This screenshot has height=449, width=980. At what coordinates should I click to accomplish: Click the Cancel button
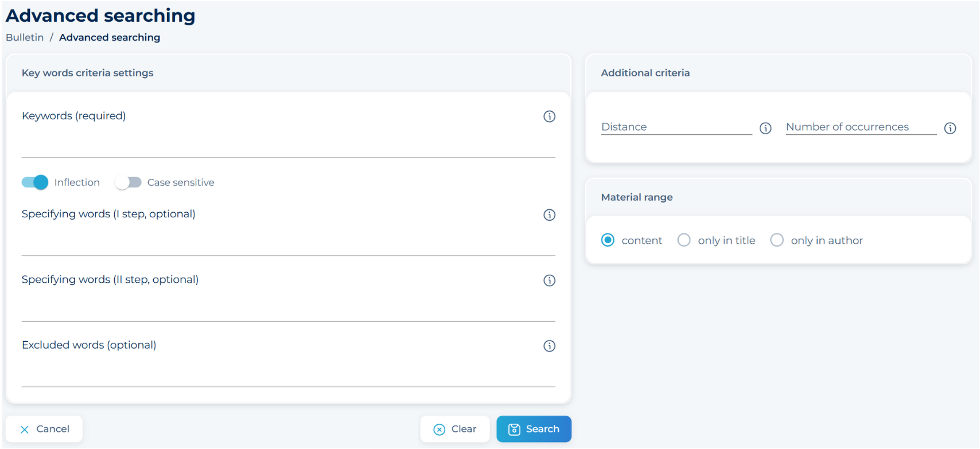tap(44, 429)
